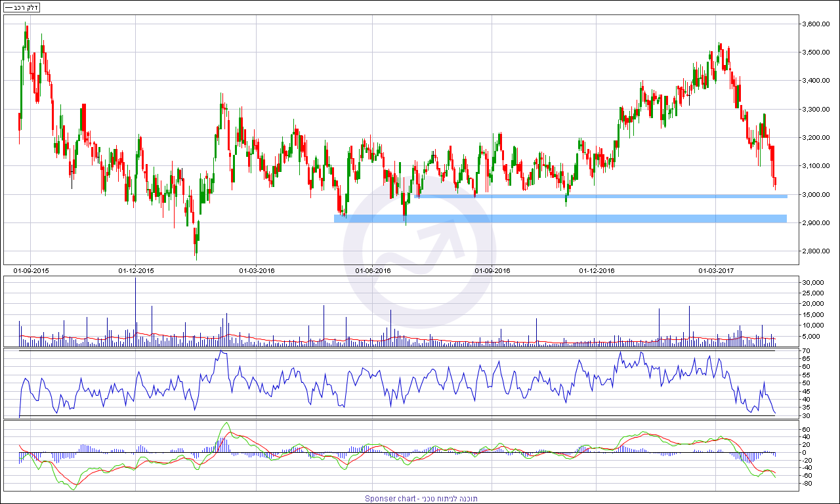
Task: Select the 01-03-2017 date label
Action: (717, 270)
